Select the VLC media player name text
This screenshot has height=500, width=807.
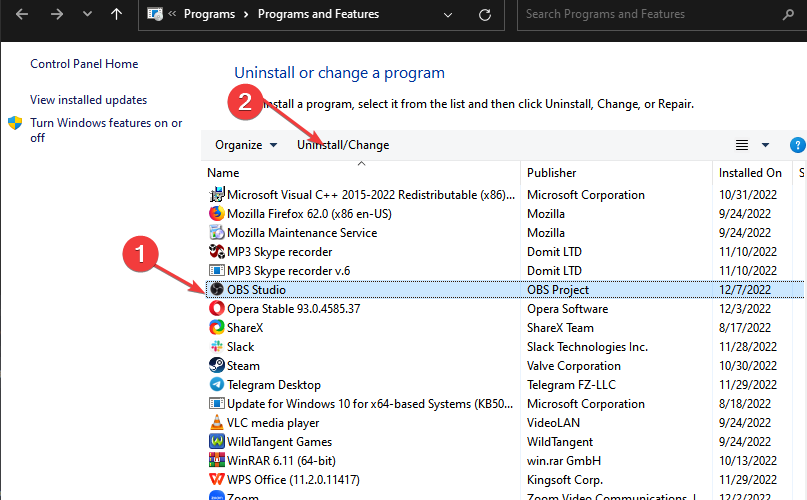click(x=273, y=423)
